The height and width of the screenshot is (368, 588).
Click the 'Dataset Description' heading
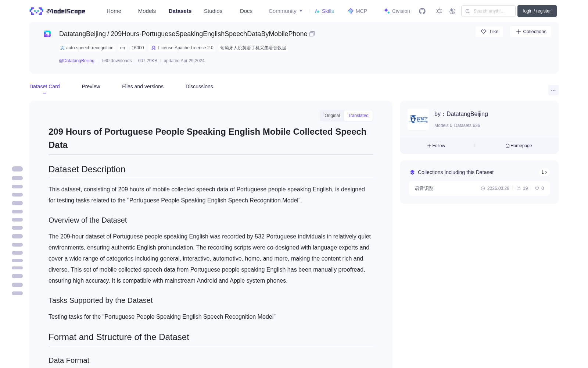pyautogui.click(x=87, y=169)
